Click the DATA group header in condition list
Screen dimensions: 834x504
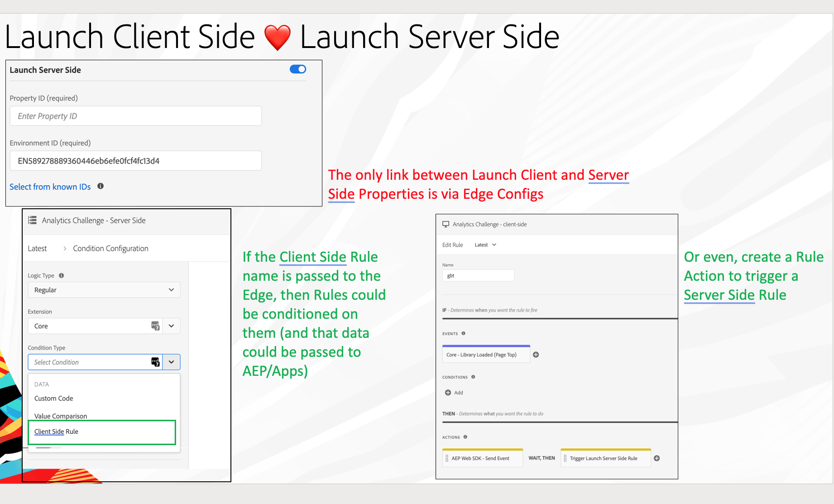click(42, 384)
